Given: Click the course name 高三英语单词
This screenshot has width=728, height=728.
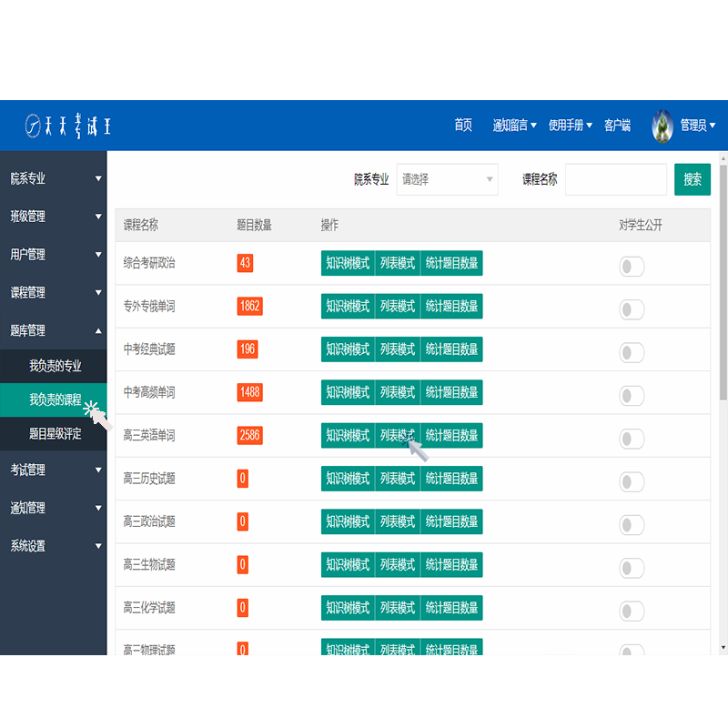Looking at the screenshot, I should (149, 436).
